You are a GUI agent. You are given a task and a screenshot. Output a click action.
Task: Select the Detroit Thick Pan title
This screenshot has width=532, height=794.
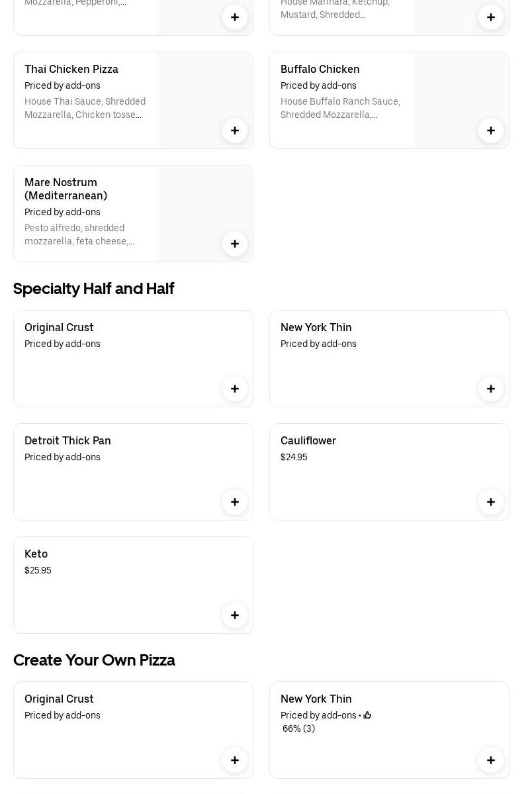pyautogui.click(x=67, y=441)
